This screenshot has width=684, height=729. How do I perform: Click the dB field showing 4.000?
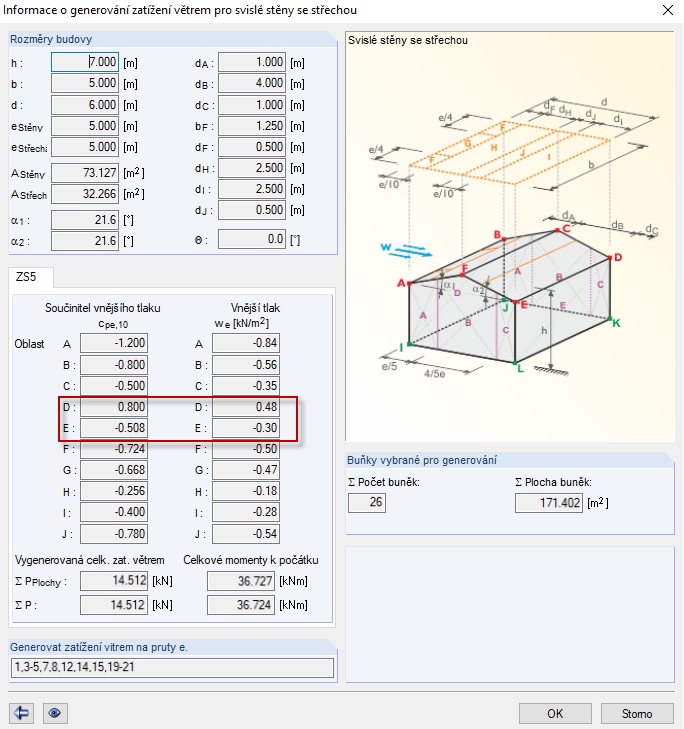click(x=252, y=84)
